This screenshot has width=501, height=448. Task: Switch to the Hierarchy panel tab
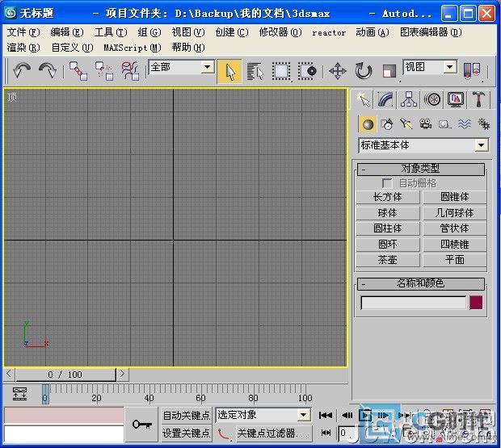[x=409, y=99]
